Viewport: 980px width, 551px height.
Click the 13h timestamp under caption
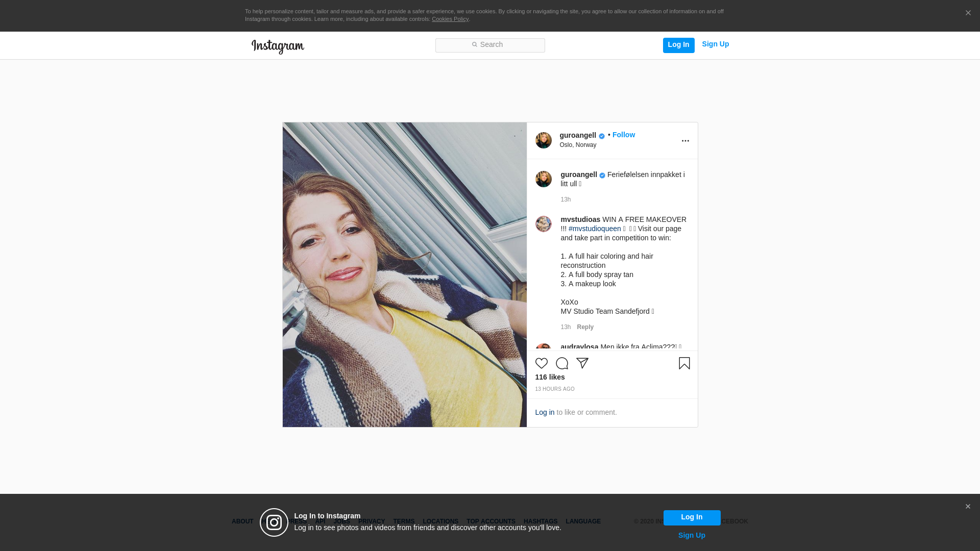pos(566,199)
